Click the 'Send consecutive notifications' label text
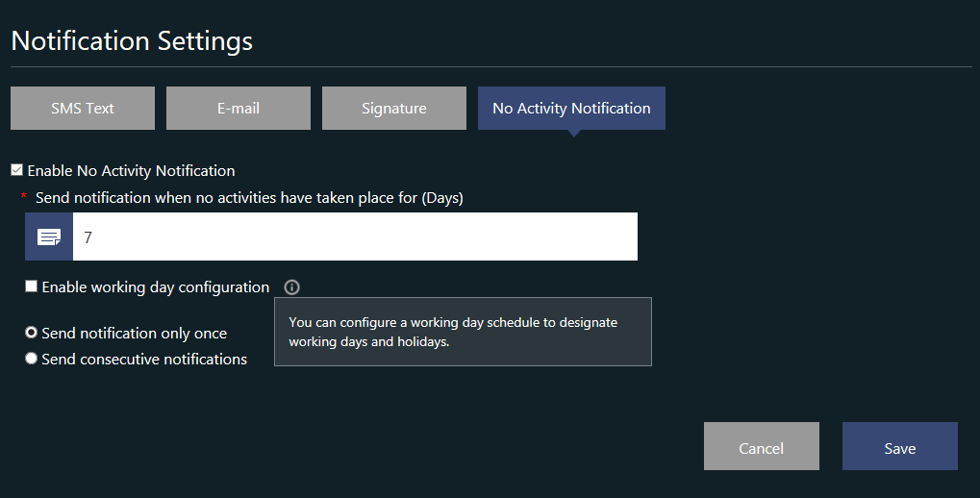Screen dimensions: 980x498 coord(144,360)
